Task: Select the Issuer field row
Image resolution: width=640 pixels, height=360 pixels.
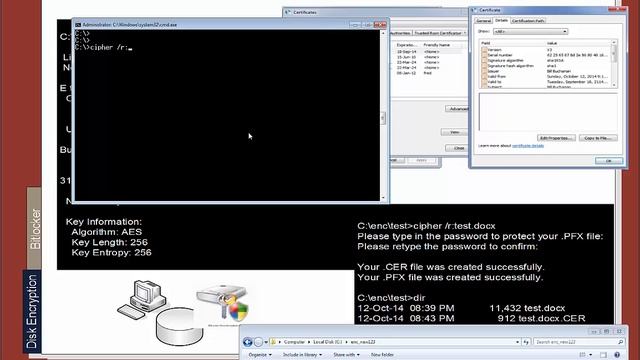Action: [546, 71]
